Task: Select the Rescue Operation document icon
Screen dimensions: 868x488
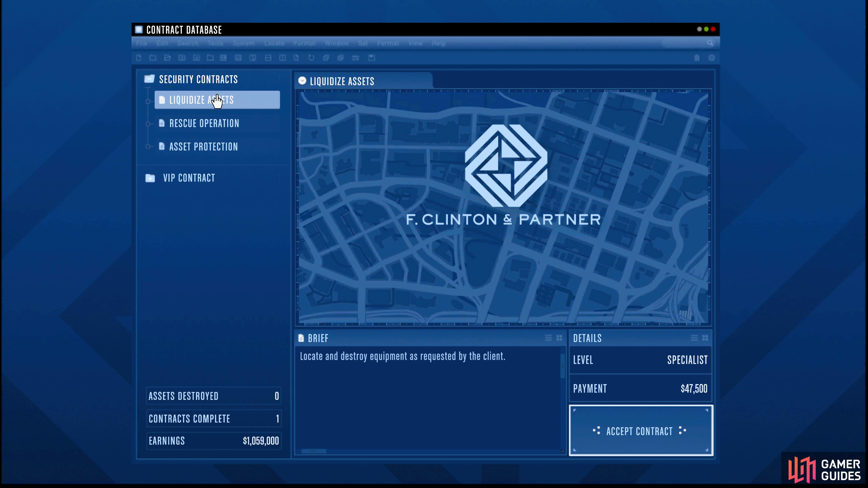Action: tap(162, 123)
